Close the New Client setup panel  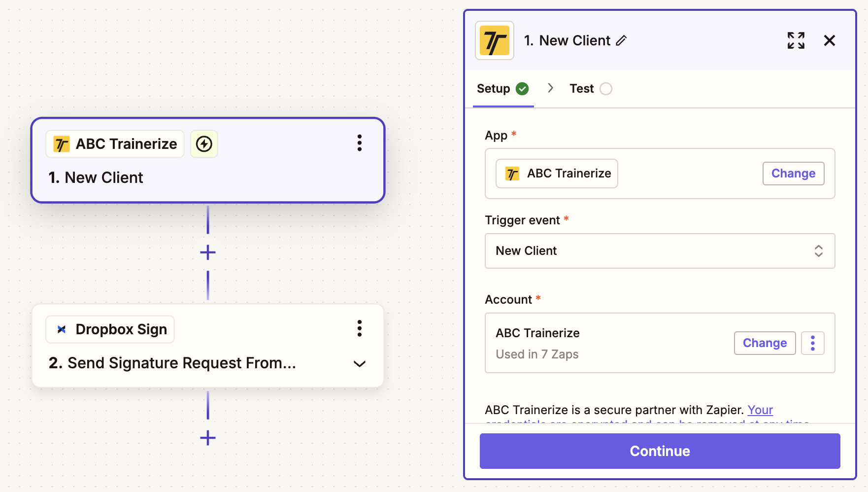[830, 40]
